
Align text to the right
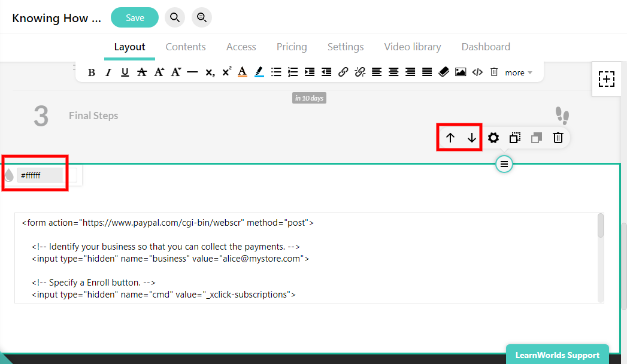point(410,72)
